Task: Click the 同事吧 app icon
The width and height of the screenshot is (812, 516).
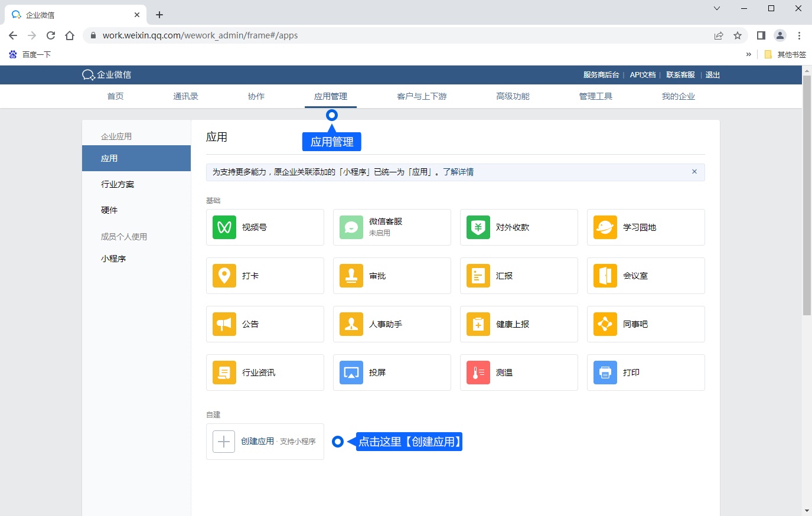Action: pyautogui.click(x=605, y=324)
